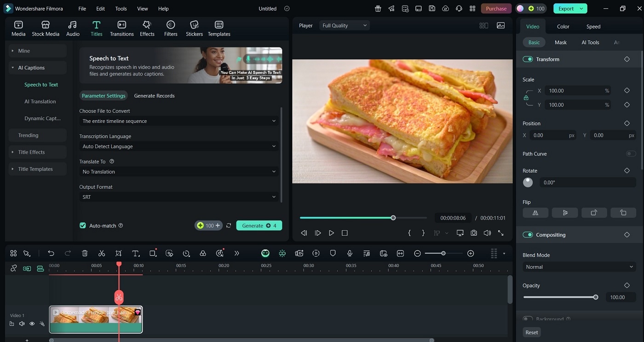Click the Generate captions button

[x=259, y=226]
